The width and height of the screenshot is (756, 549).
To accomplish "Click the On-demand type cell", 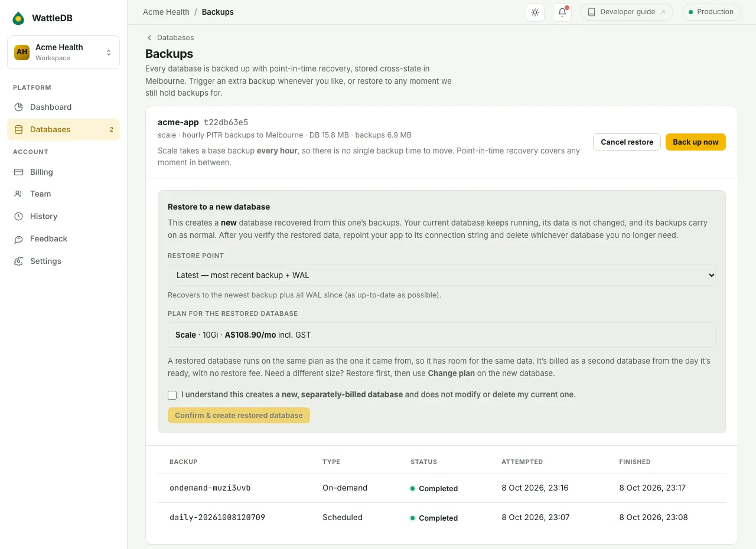I will tap(345, 488).
